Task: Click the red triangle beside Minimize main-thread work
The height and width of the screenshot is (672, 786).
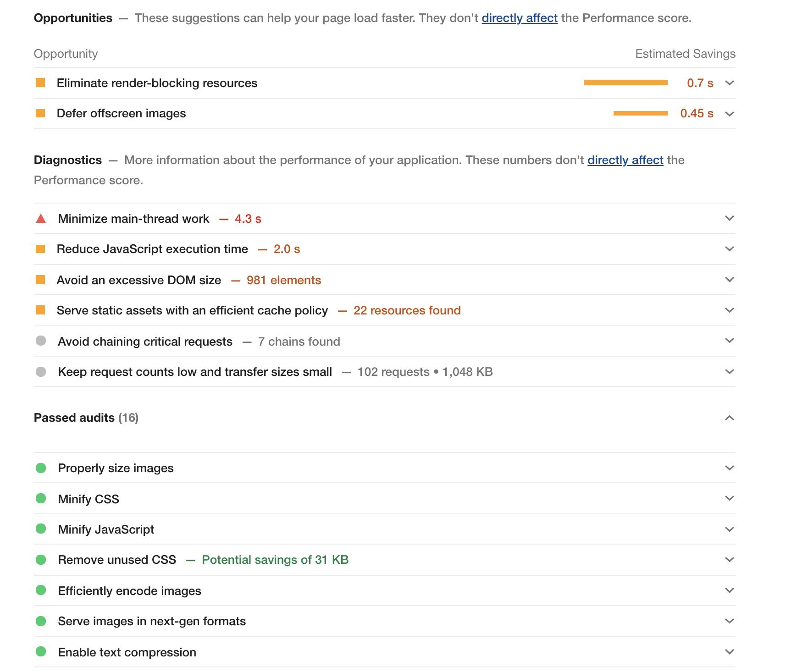Action: point(41,219)
